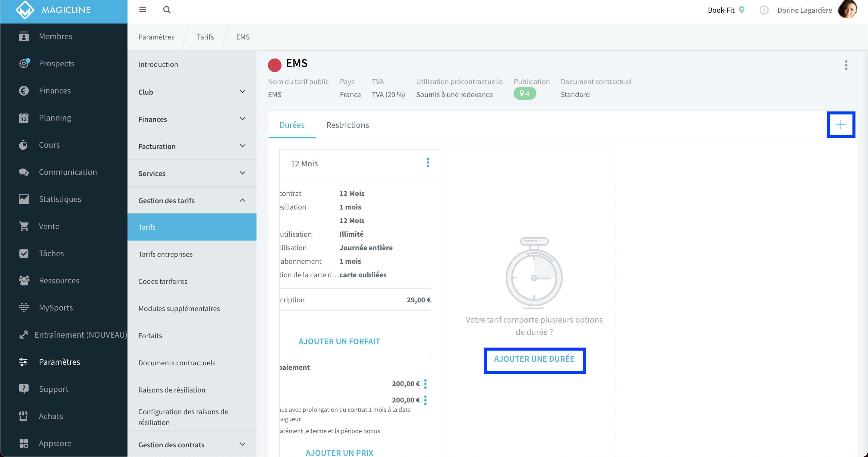Click AJOUTER UN FORFAIT link
This screenshot has height=457, width=868.
coord(339,342)
